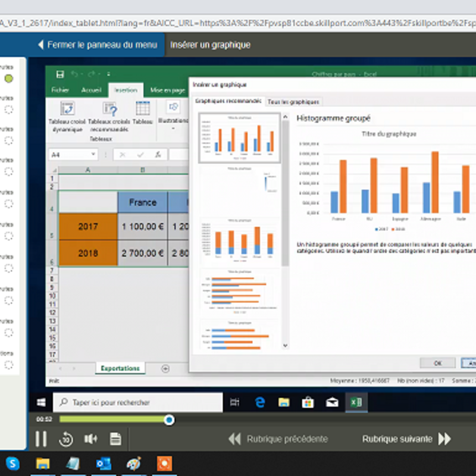Open the Exportations sheet tab

click(120, 368)
